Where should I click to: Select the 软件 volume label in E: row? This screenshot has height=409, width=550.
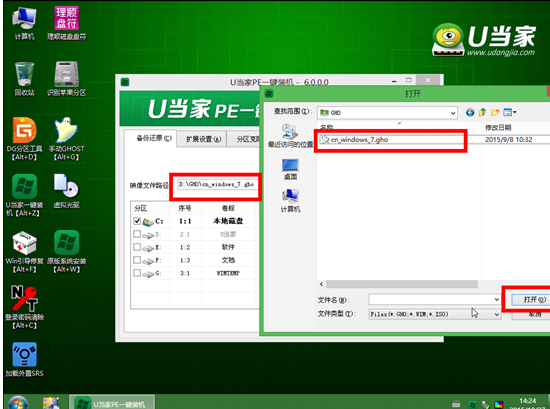click(228, 247)
